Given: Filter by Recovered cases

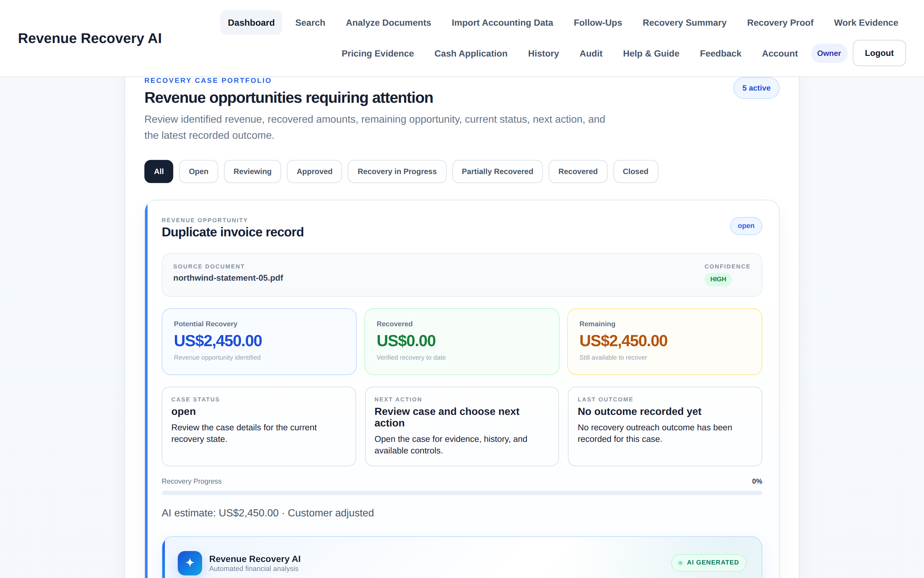Looking at the screenshot, I should (578, 171).
